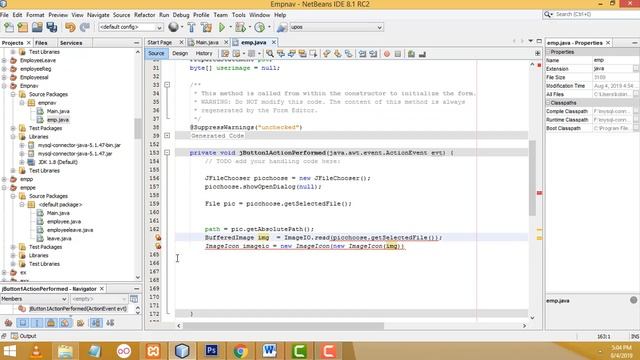The height and width of the screenshot is (360, 640).
Task: Toggle Show Inherited Members in Navigator
Action: (8, 323)
